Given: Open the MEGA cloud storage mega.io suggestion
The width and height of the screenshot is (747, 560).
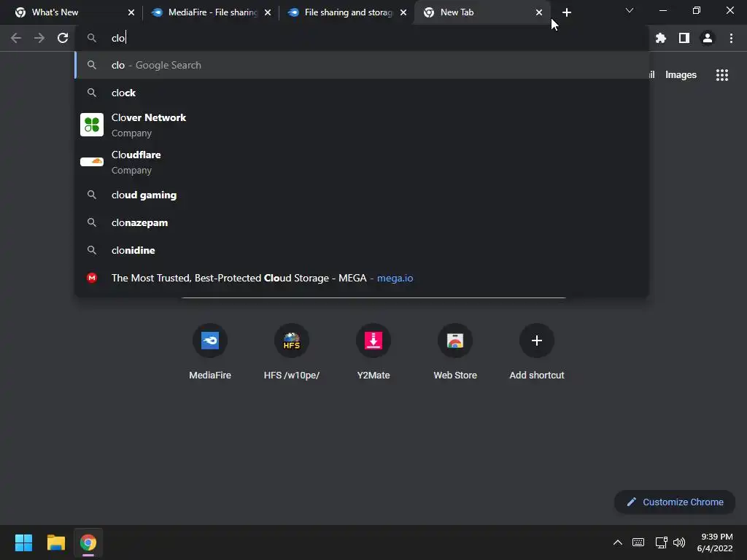Looking at the screenshot, I should pos(362,278).
